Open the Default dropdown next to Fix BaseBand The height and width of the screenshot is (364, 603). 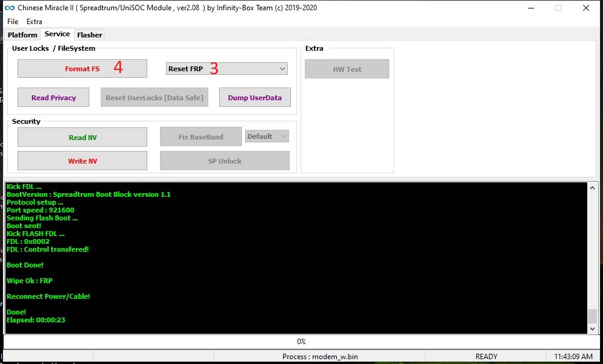click(267, 136)
